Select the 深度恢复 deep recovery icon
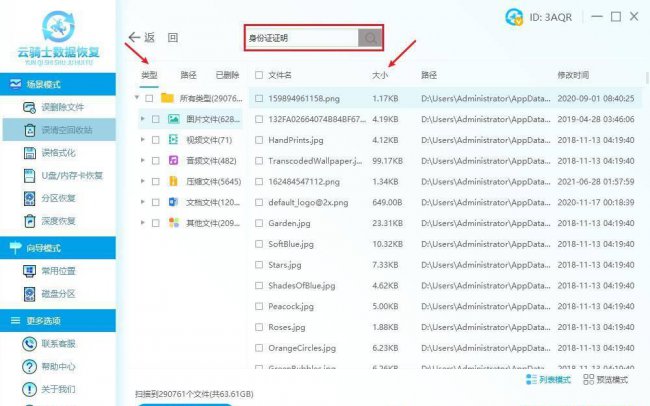 point(29,221)
